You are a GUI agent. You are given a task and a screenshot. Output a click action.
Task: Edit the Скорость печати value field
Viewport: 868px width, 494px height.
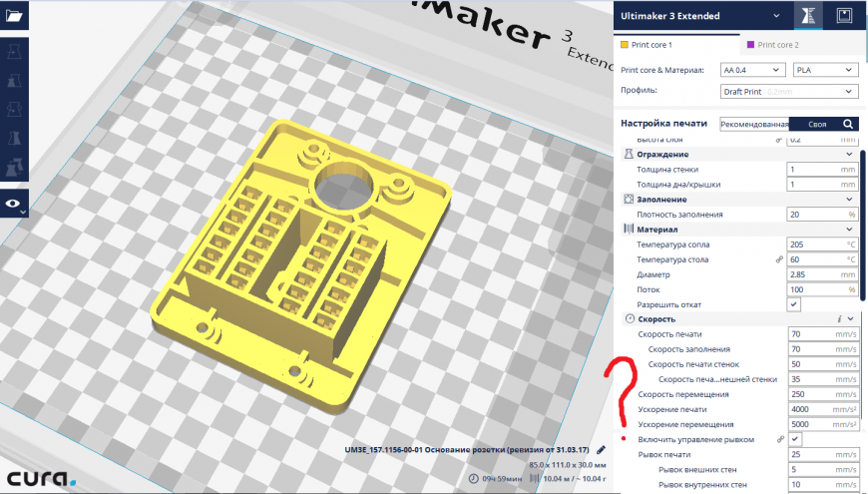(x=824, y=334)
